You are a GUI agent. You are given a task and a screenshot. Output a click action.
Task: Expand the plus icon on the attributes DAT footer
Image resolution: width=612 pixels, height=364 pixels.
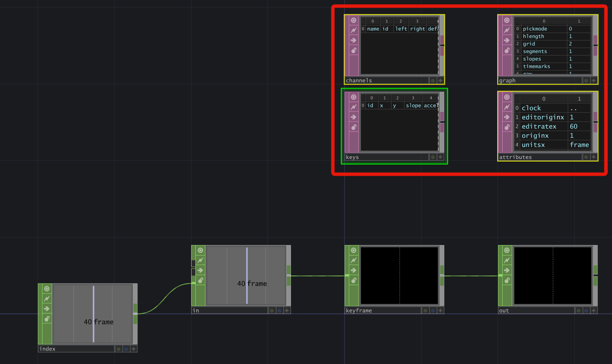594,157
